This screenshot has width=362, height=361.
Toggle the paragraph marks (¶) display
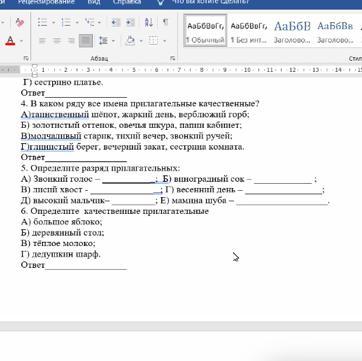(165, 22)
